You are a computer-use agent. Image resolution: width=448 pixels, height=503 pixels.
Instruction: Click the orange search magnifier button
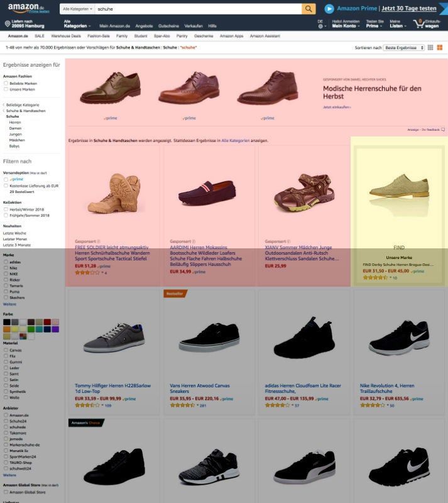pyautogui.click(x=309, y=9)
